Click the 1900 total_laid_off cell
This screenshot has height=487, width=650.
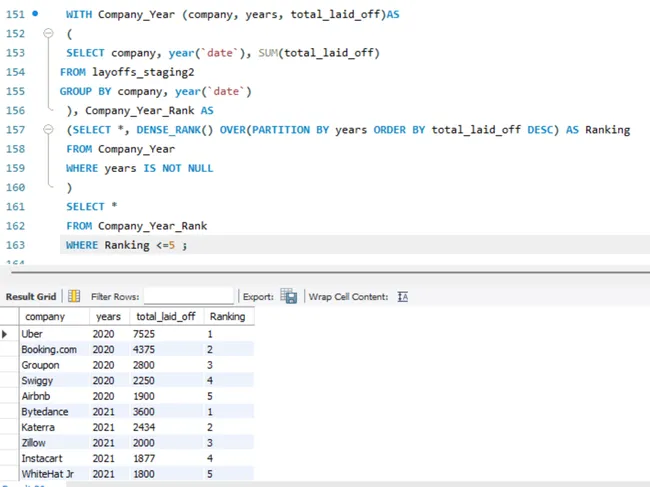167,396
